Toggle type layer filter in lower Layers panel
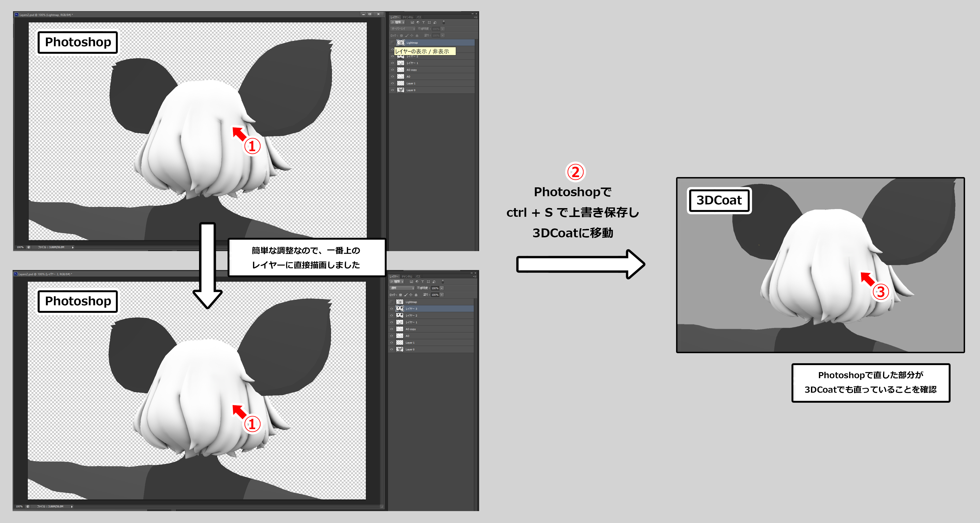The image size is (980, 523). [x=422, y=282]
